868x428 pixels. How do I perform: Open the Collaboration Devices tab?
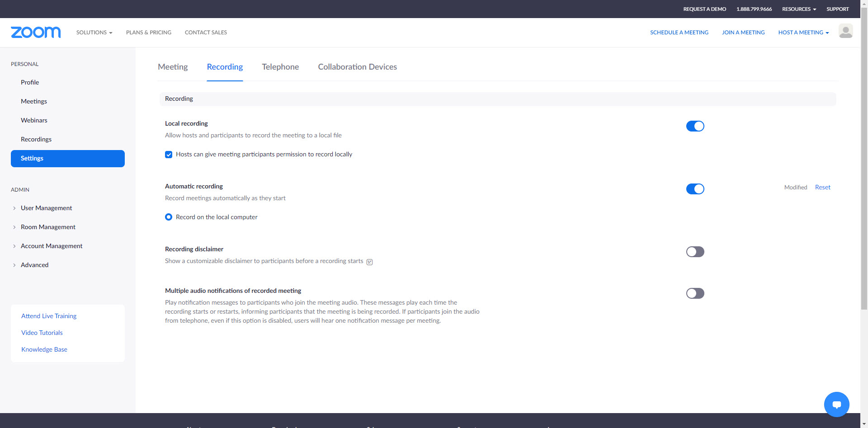pos(357,67)
